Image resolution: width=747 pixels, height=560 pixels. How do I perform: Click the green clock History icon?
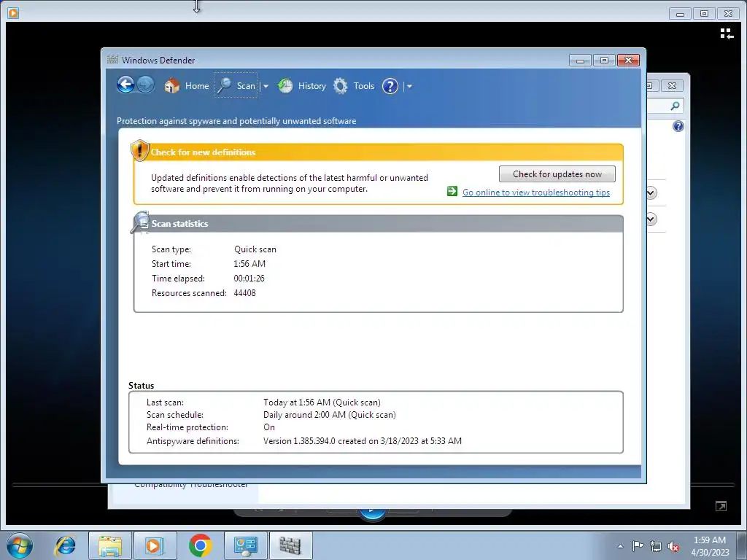coord(285,86)
